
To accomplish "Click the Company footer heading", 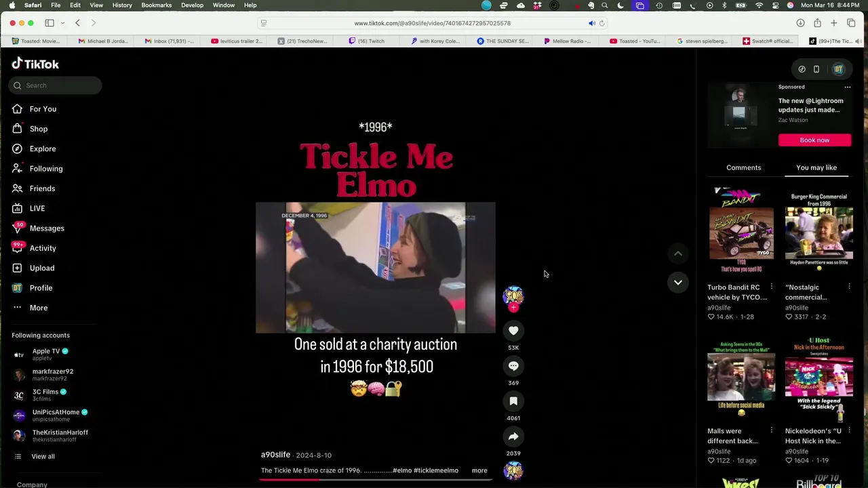I will pyautogui.click(x=32, y=485).
